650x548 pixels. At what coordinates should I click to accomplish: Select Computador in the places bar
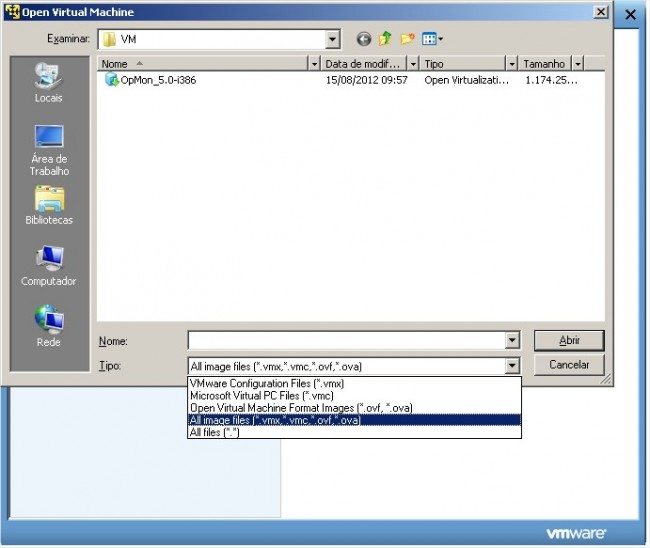click(49, 266)
